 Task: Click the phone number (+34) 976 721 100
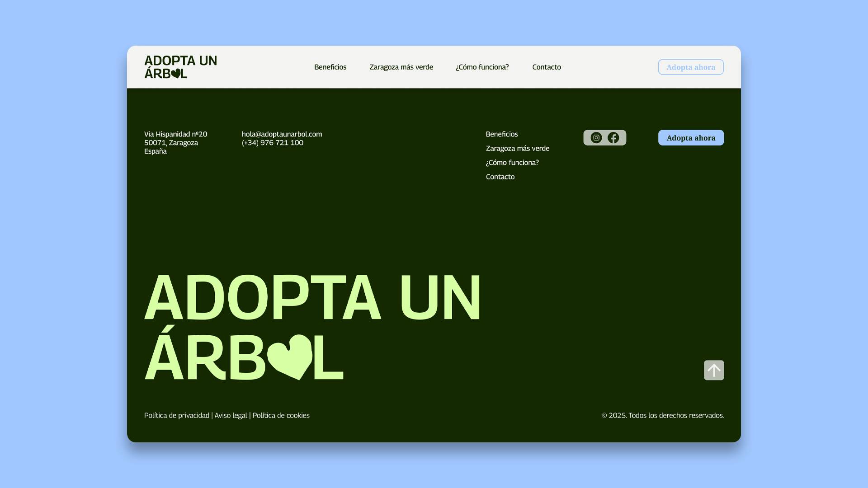(x=272, y=142)
